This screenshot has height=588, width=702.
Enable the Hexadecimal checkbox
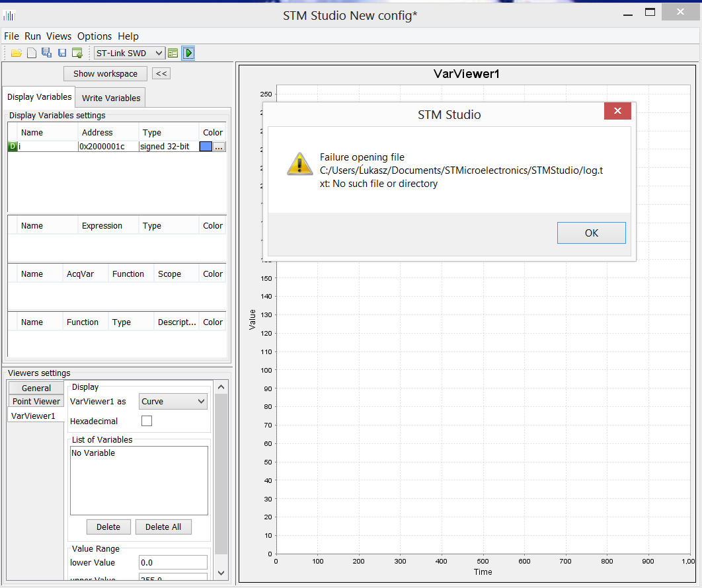(x=147, y=421)
